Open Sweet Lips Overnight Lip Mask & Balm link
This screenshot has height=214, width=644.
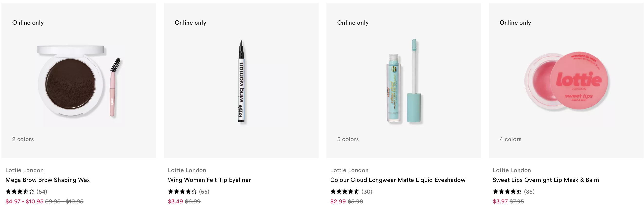click(x=546, y=180)
